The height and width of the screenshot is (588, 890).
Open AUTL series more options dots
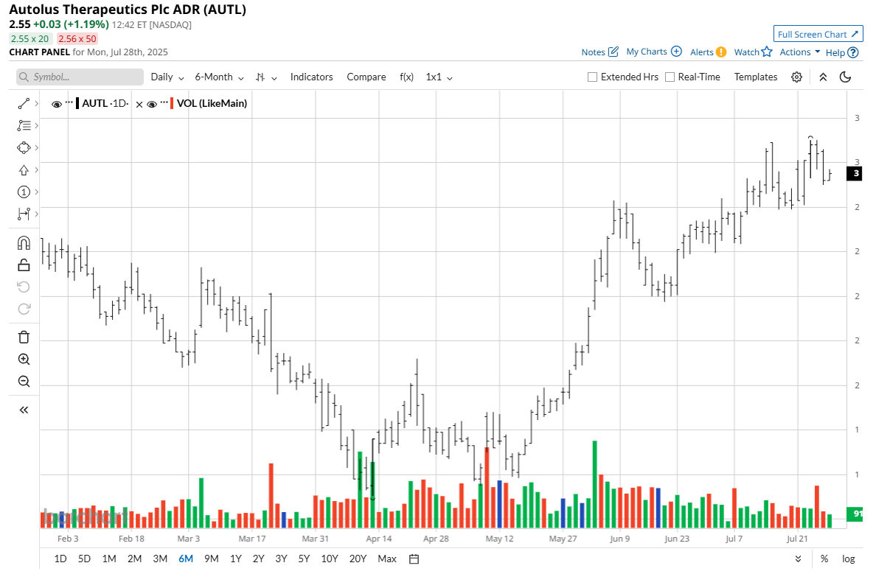[x=69, y=102]
